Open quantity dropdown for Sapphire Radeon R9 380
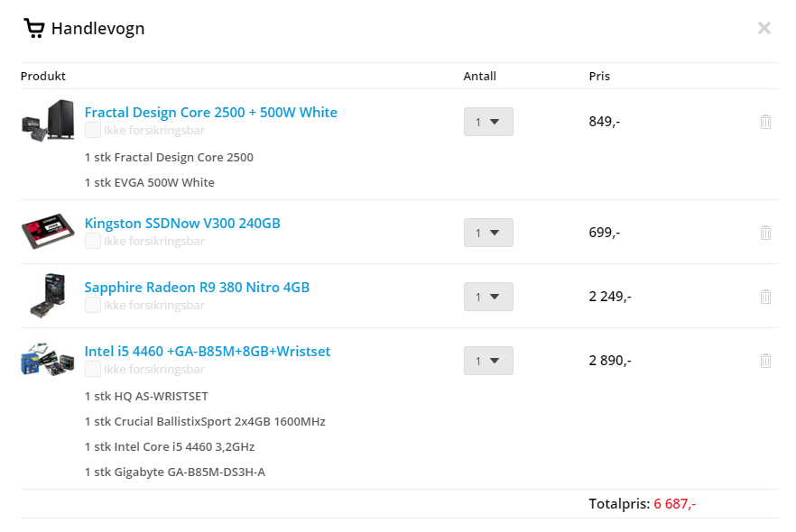 [488, 297]
